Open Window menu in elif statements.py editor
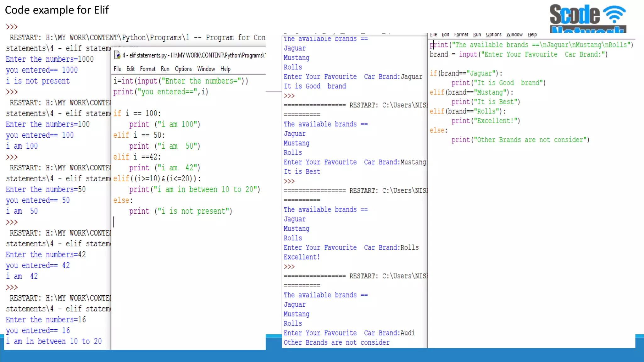 206,69
